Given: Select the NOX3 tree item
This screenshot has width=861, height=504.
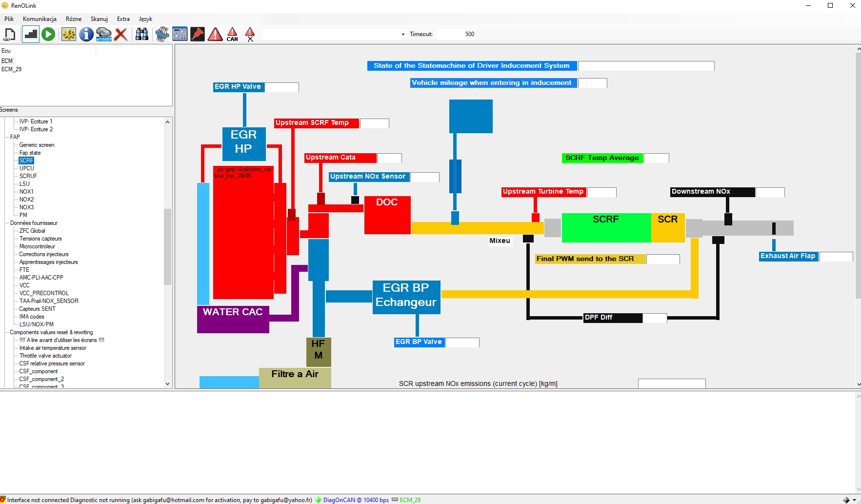Looking at the screenshot, I should (26, 207).
